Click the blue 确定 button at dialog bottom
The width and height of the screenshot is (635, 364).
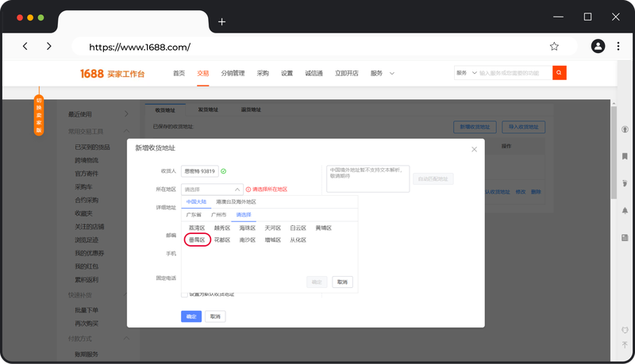(191, 316)
